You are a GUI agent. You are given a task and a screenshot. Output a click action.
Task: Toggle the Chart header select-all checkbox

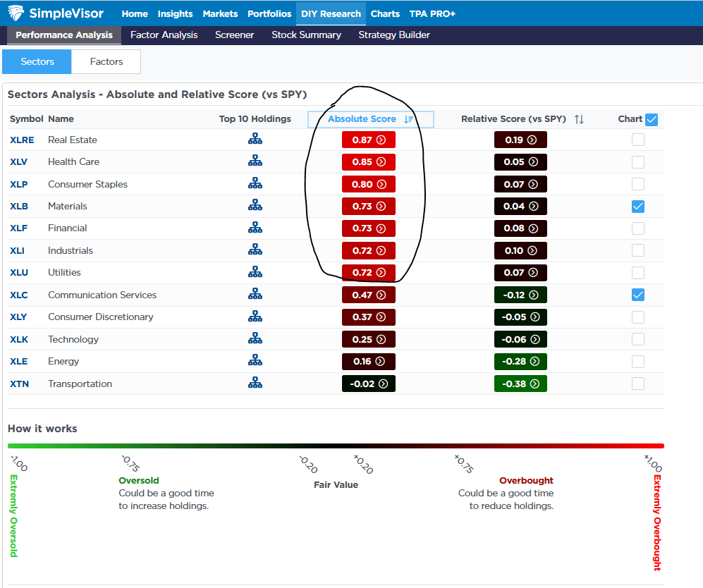tap(652, 119)
